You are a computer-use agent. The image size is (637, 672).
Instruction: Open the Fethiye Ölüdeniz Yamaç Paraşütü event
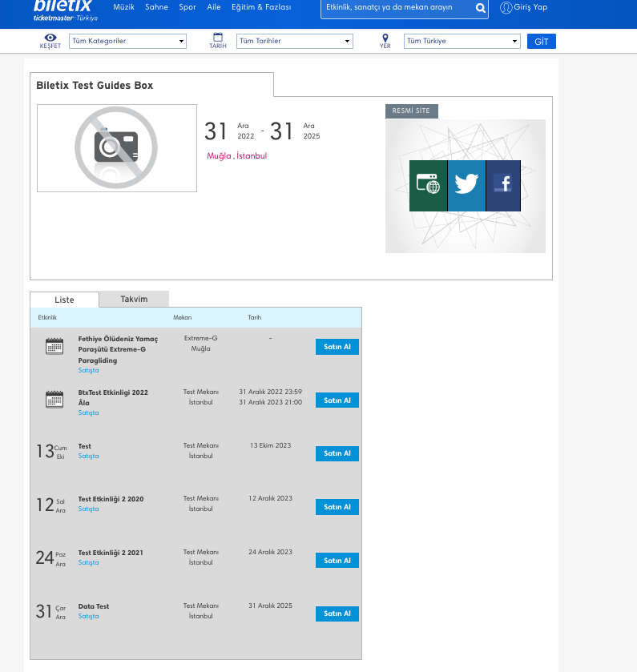(118, 350)
